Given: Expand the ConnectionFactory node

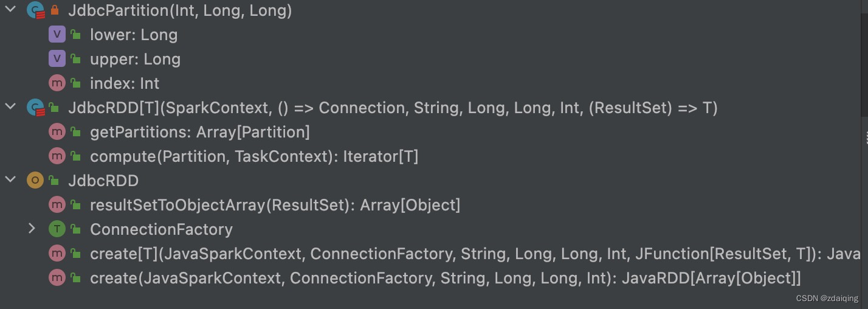Looking at the screenshot, I should tap(32, 229).
